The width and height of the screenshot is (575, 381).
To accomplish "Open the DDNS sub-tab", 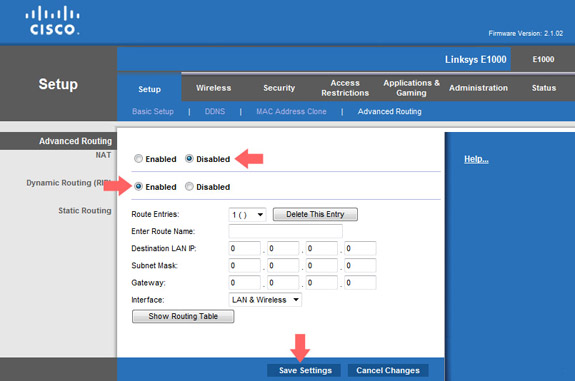I will (x=215, y=111).
